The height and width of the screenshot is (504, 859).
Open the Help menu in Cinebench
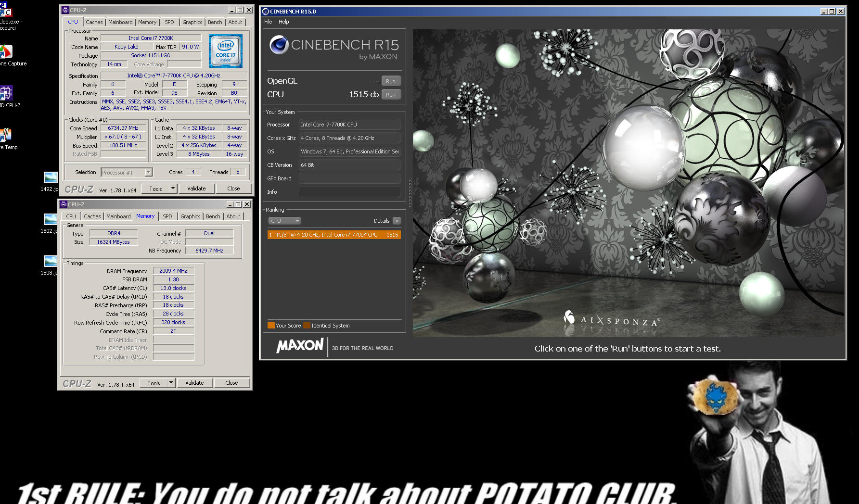point(284,22)
